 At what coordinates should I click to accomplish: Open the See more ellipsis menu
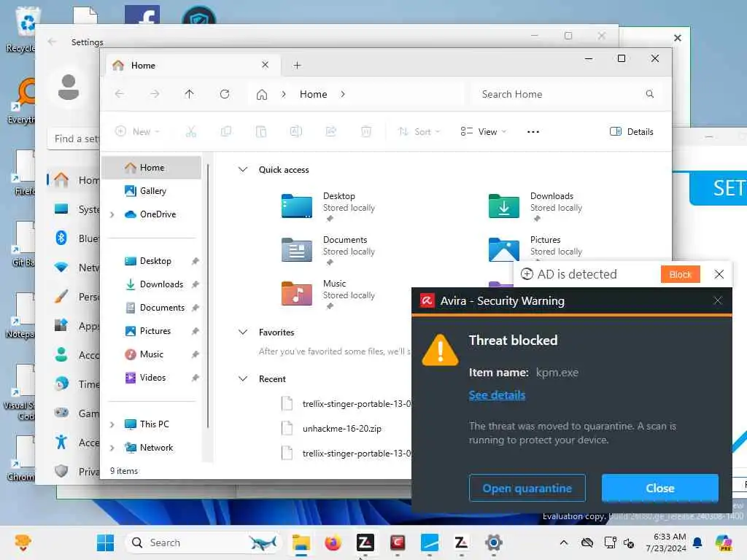pyautogui.click(x=533, y=132)
